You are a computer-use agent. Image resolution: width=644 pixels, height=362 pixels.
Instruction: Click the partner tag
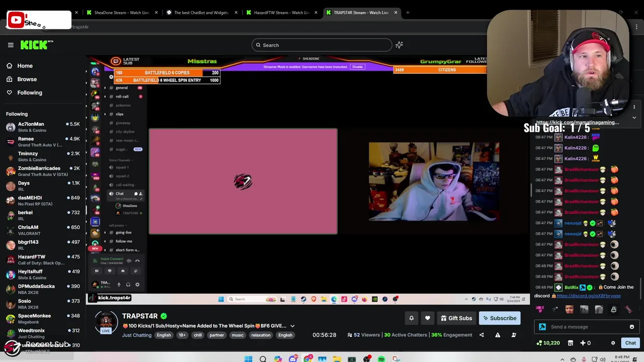click(x=217, y=335)
